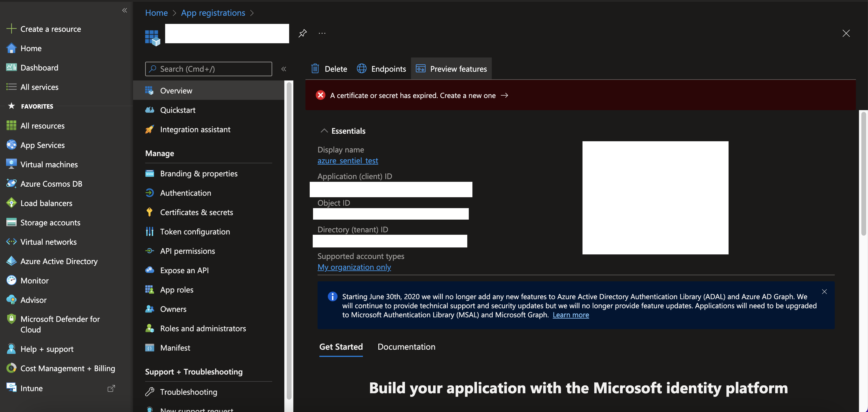Click the azure_sentiel_test display name link
Image resolution: width=868 pixels, height=412 pixels.
tap(348, 161)
